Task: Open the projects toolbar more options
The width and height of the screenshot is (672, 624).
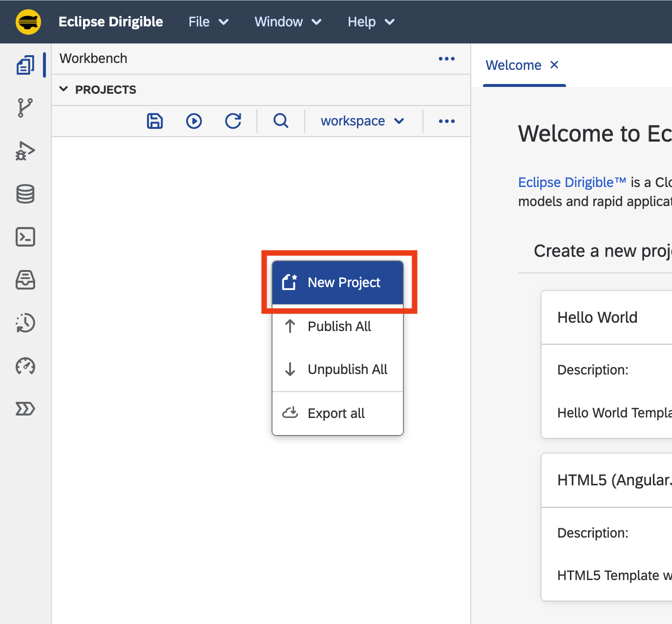Action: point(446,121)
